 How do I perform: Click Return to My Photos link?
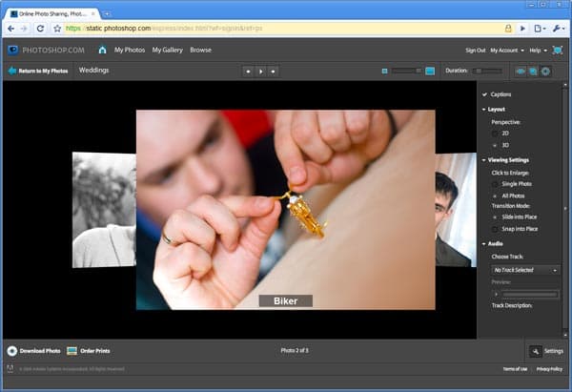point(43,72)
